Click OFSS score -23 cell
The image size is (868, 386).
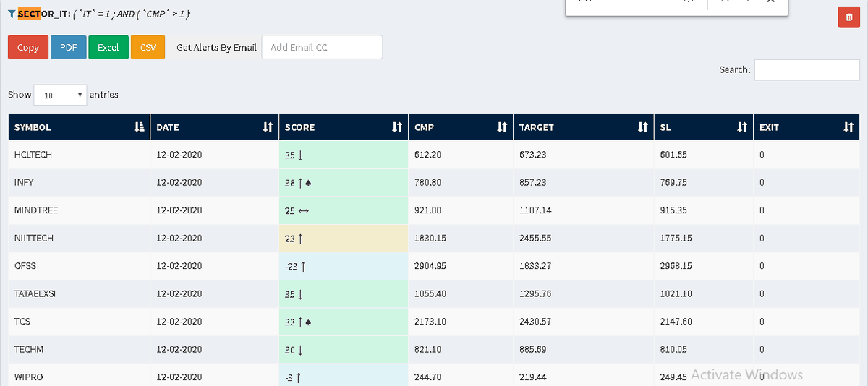pos(344,266)
